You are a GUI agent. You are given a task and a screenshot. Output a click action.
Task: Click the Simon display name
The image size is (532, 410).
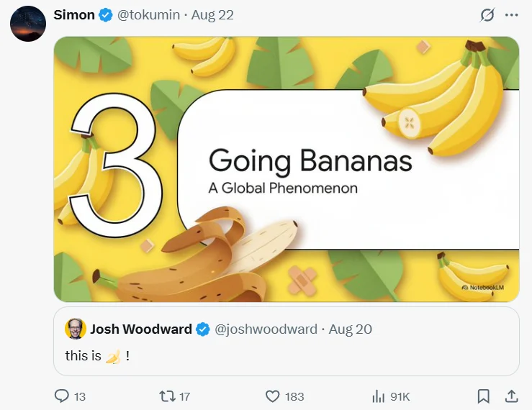point(74,15)
